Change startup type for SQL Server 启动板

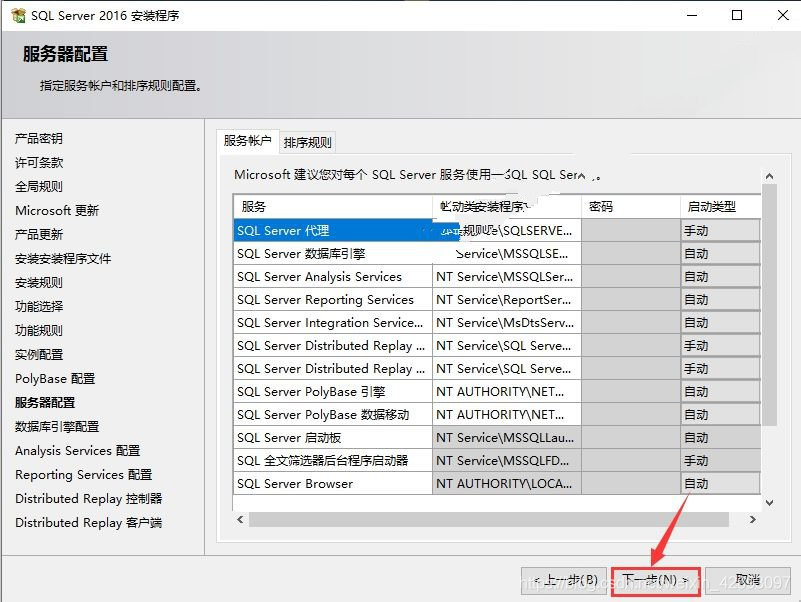tap(720, 437)
